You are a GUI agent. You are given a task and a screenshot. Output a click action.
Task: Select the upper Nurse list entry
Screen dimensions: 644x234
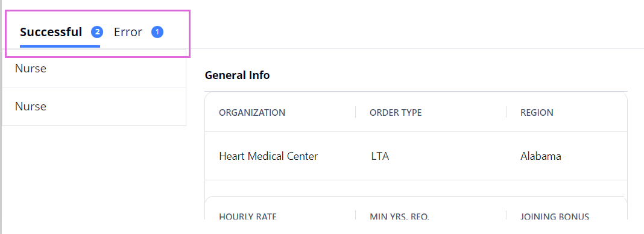pos(94,69)
